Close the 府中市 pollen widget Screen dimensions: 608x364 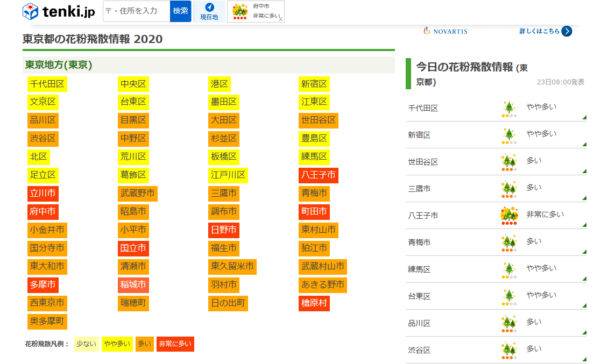(280, 19)
